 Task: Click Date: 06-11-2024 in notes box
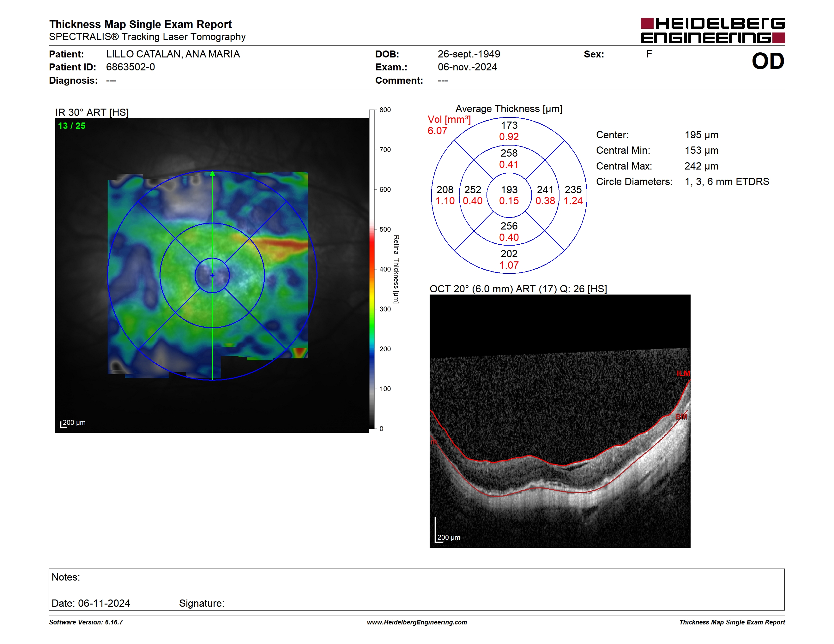point(91,604)
